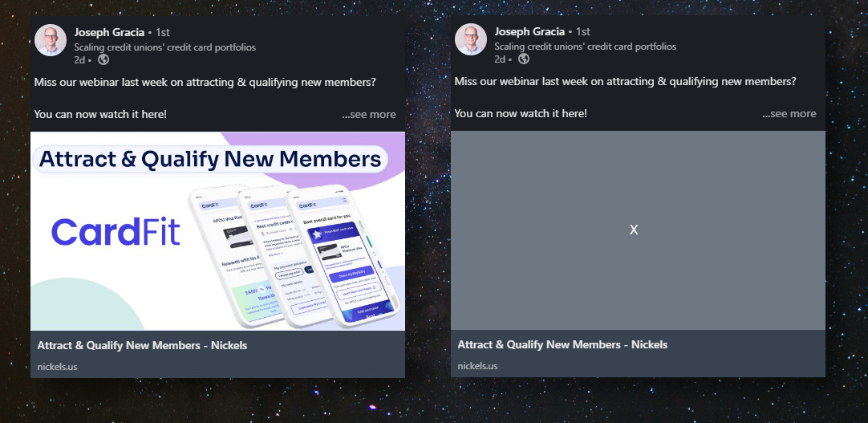This screenshot has height=423, width=868.
Task: Click the CardFit logo in preview image
Action: 116,232
